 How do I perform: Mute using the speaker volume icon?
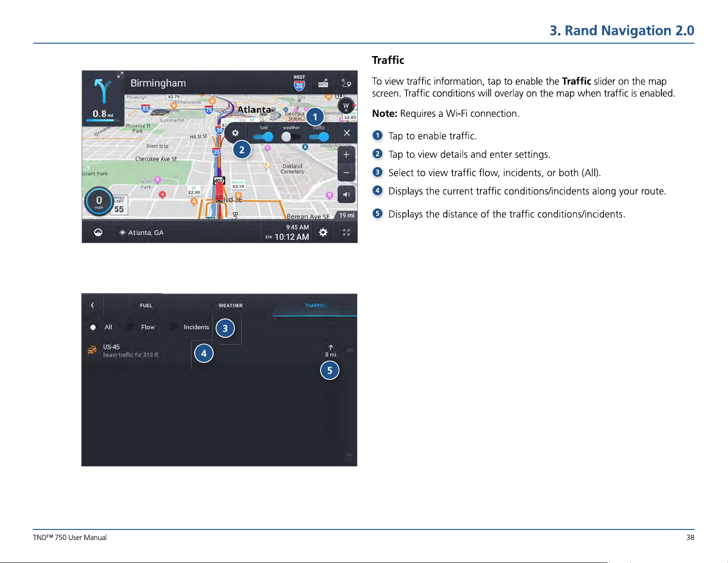(x=346, y=194)
